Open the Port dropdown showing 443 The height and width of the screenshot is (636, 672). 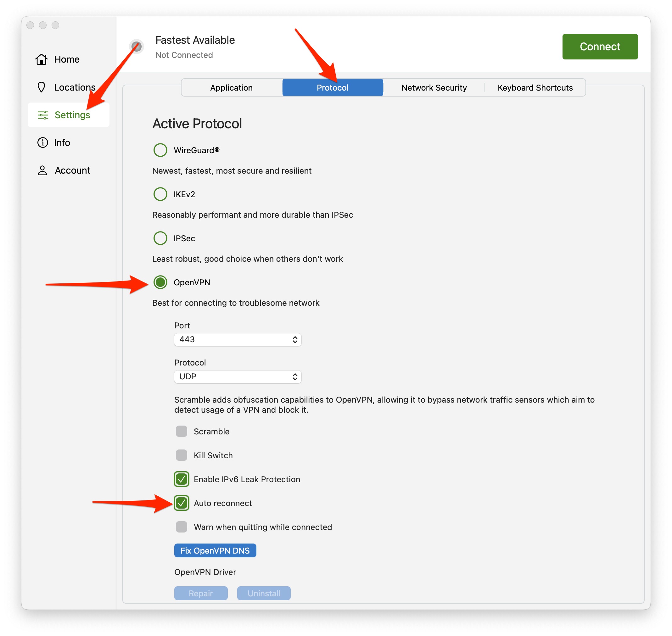tap(237, 339)
